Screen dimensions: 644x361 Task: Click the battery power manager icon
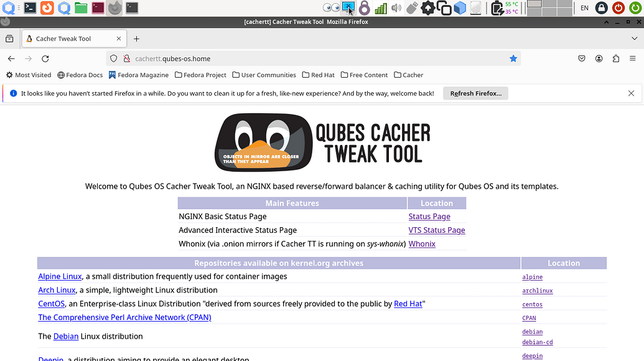(497, 8)
